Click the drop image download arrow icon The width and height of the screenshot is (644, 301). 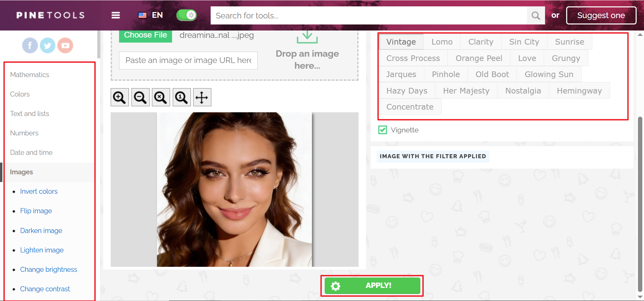tap(307, 37)
